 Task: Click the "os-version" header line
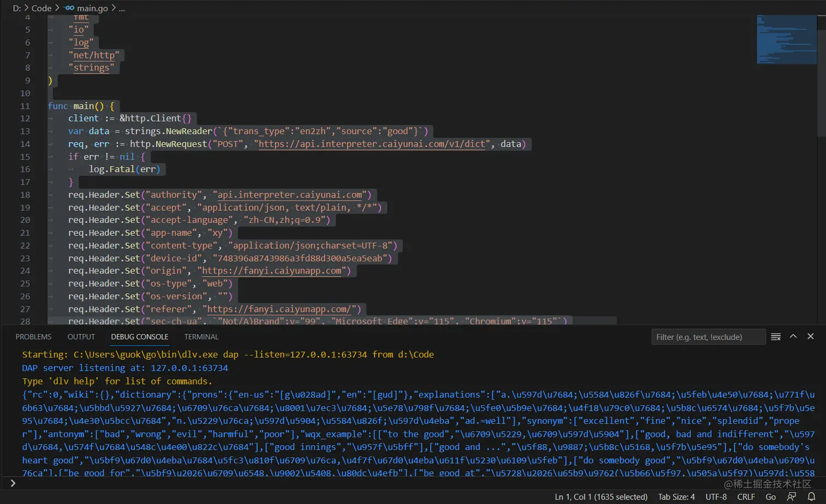150,297
